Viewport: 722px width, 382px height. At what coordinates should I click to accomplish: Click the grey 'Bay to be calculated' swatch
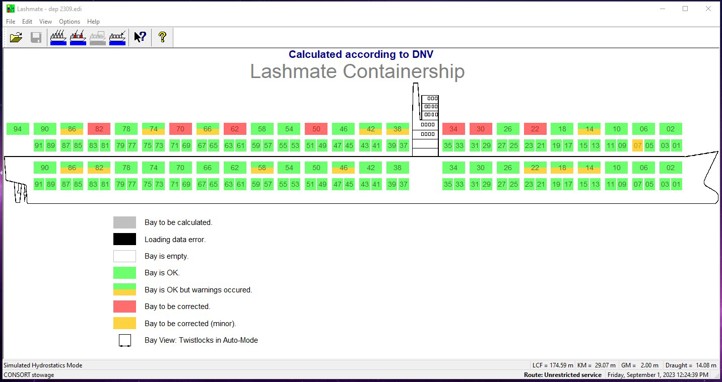point(125,223)
